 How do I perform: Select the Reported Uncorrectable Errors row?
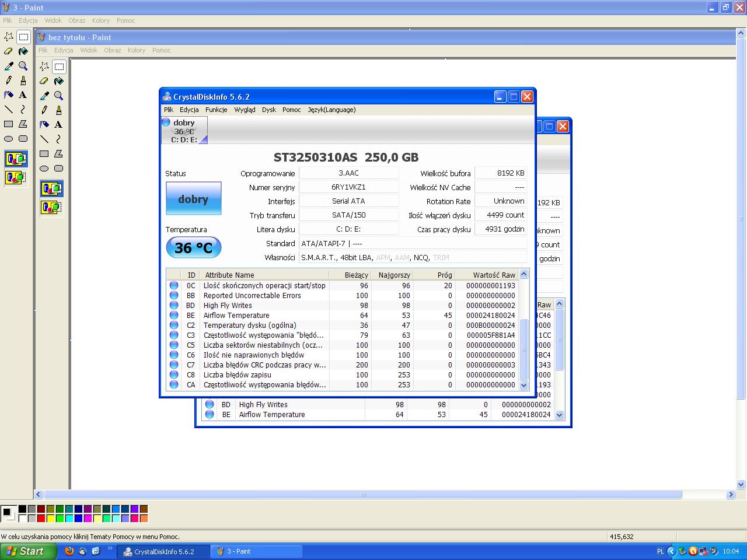coord(343,296)
